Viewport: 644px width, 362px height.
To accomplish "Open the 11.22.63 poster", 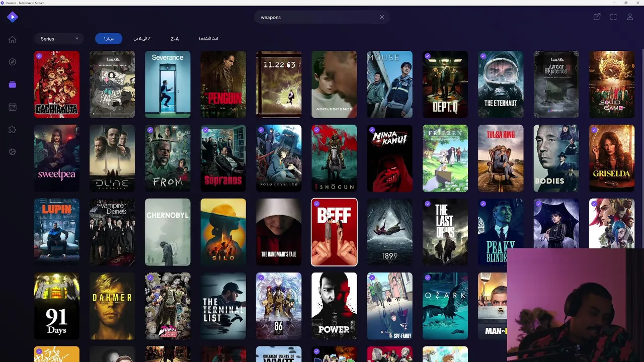I will click(279, 84).
